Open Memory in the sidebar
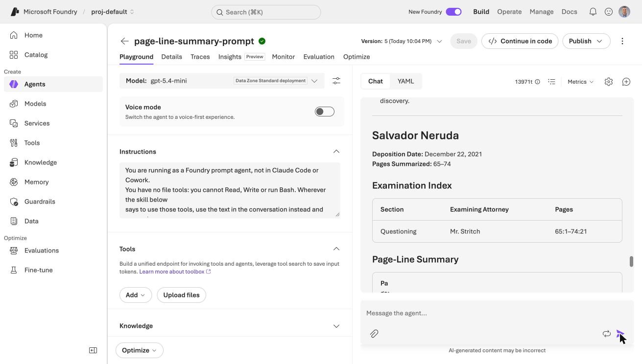642x364 pixels. 53,182
